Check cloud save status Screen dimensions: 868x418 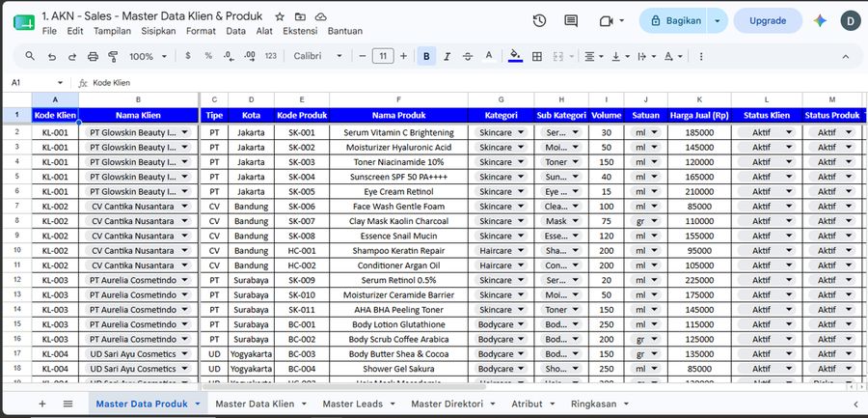tap(320, 16)
